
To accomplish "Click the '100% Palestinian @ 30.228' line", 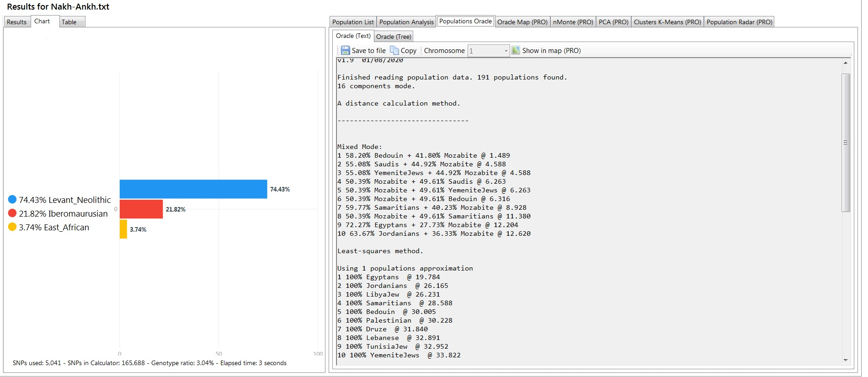I will (395, 320).
